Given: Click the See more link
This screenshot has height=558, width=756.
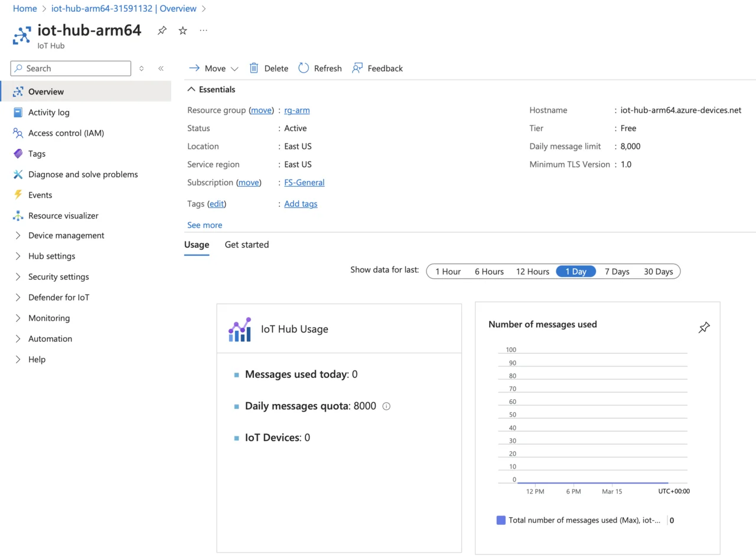Looking at the screenshot, I should click(x=204, y=225).
